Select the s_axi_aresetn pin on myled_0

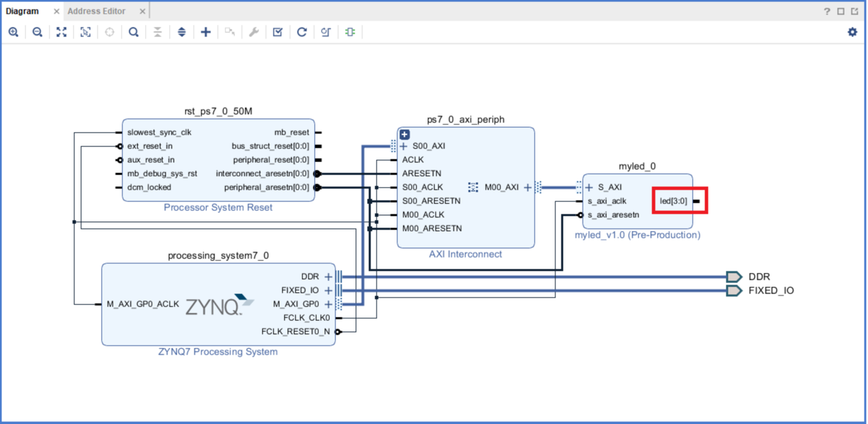pos(613,214)
